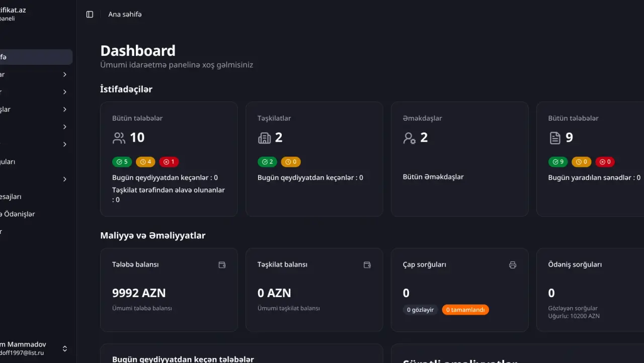The height and width of the screenshot is (363, 644).
Task: Toggle the sidebar panel icon beside Ana səhifə
Action: coord(90,15)
